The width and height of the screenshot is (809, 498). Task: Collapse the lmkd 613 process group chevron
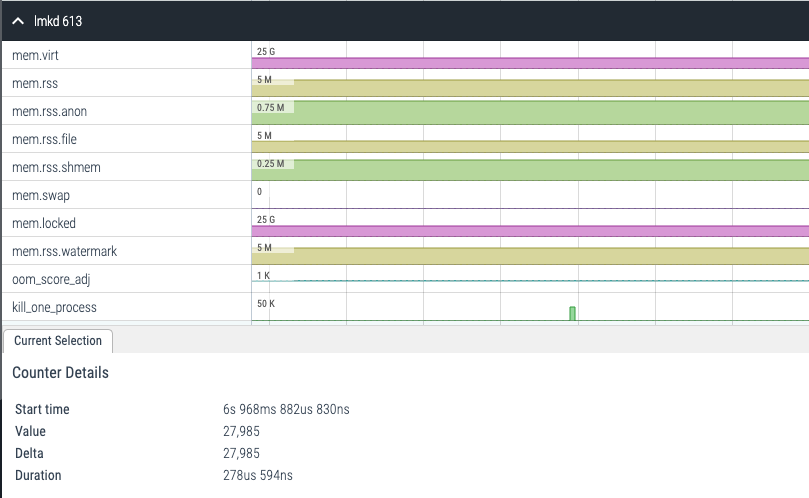(19, 21)
